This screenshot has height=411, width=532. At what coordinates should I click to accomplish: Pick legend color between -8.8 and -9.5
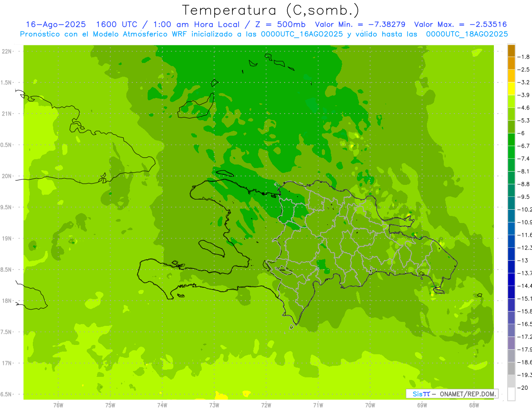click(x=511, y=190)
